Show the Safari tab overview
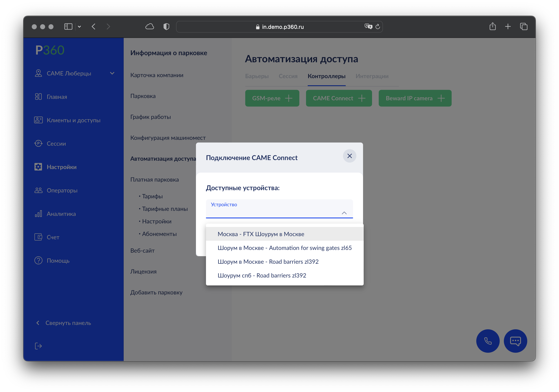This screenshot has width=559, height=392. click(x=523, y=27)
